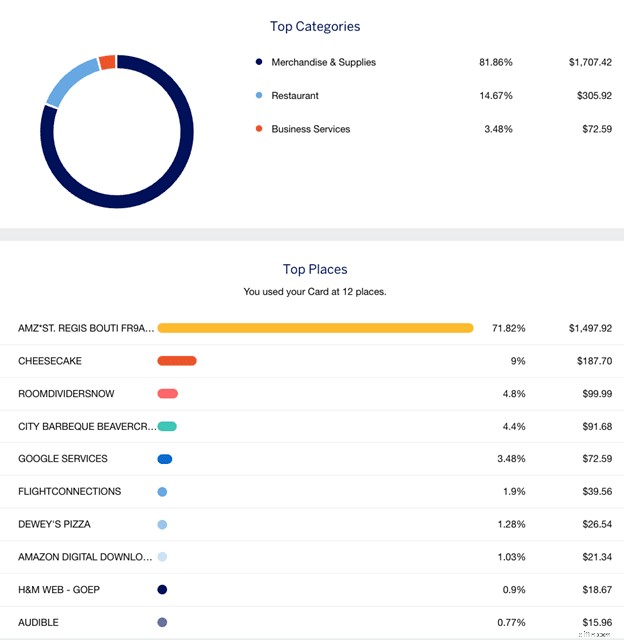Click the FLIGHTCONNECTIONS blue dot
Image resolution: width=624 pixels, height=640 pixels.
tap(162, 492)
